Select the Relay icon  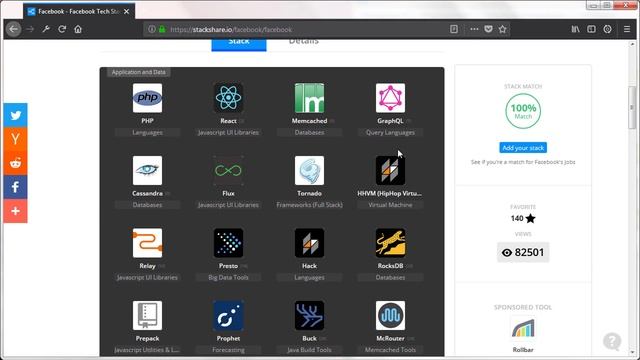point(147,243)
